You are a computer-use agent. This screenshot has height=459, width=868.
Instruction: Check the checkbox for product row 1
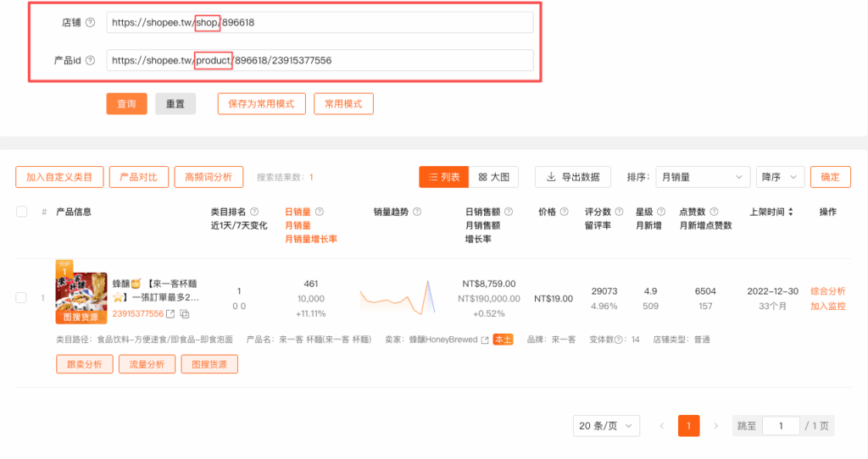pos(21,297)
